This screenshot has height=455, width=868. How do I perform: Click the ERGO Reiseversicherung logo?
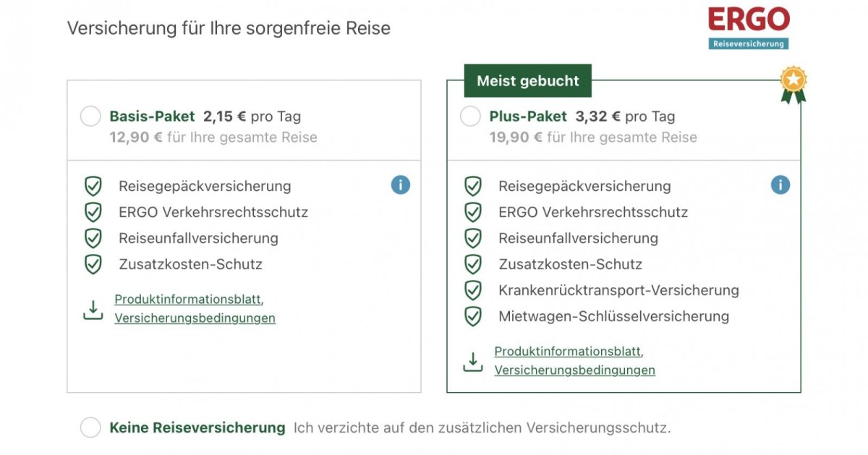(x=749, y=27)
